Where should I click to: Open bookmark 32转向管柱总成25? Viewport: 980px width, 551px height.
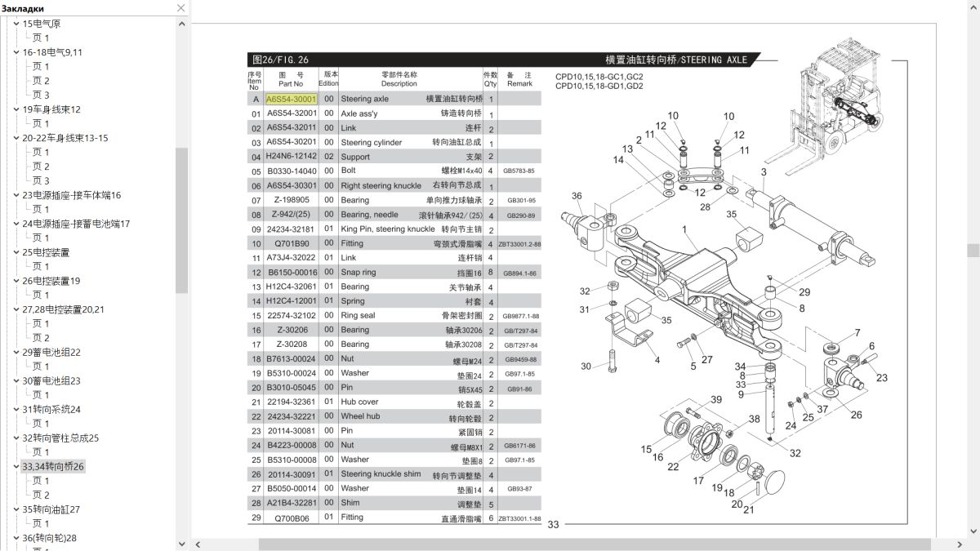tap(60, 438)
